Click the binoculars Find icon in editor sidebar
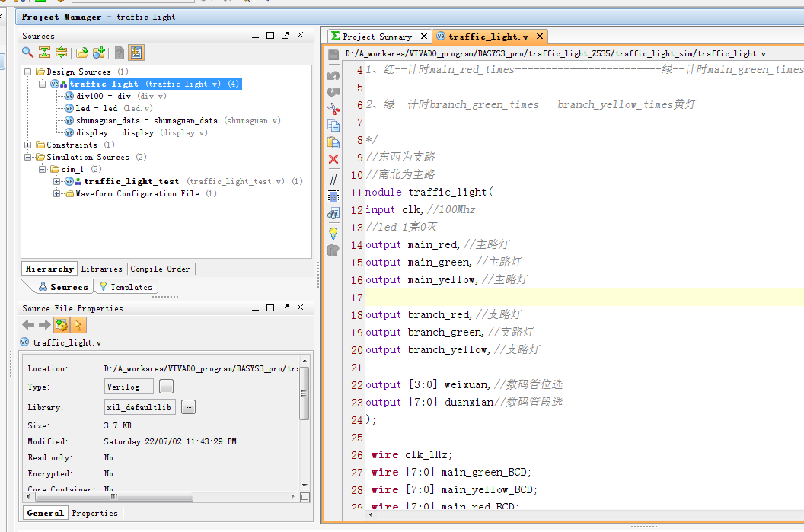This screenshot has height=532, width=804. (x=333, y=214)
